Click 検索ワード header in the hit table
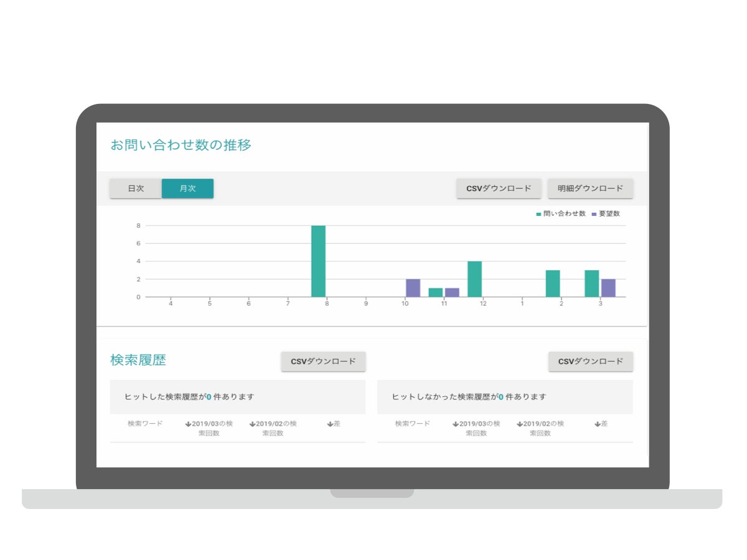 pyautogui.click(x=145, y=424)
